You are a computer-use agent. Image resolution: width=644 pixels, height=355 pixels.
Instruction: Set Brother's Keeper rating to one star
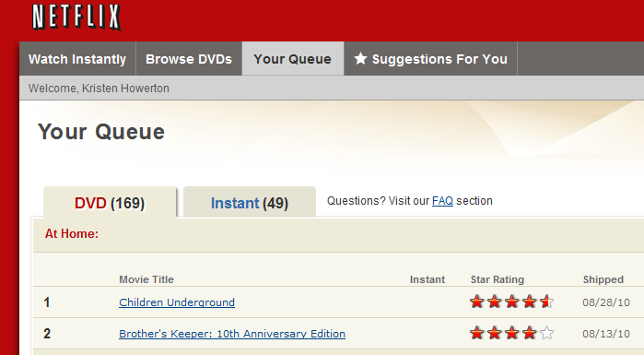point(477,333)
